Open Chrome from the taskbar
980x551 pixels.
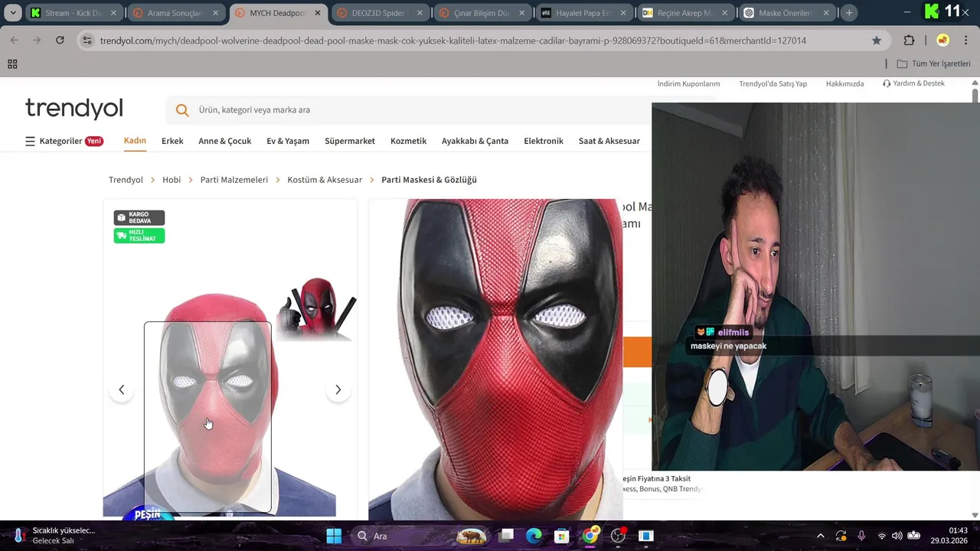(590, 536)
